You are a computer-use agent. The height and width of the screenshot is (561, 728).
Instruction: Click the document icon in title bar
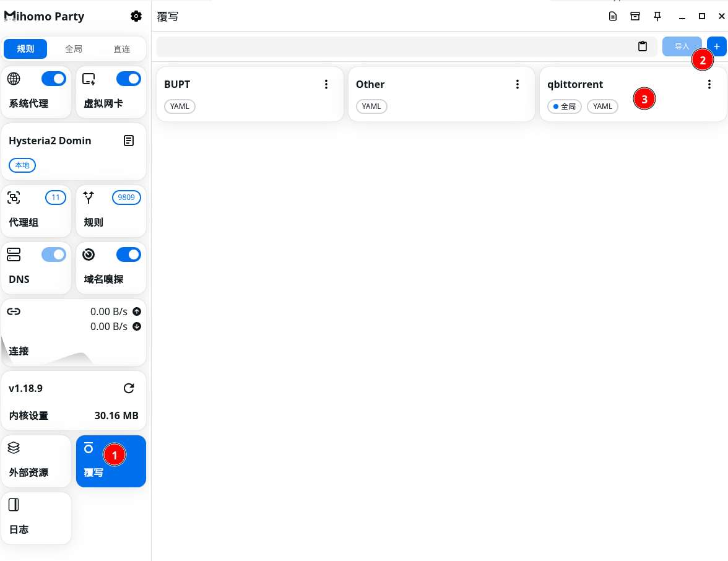[613, 17]
